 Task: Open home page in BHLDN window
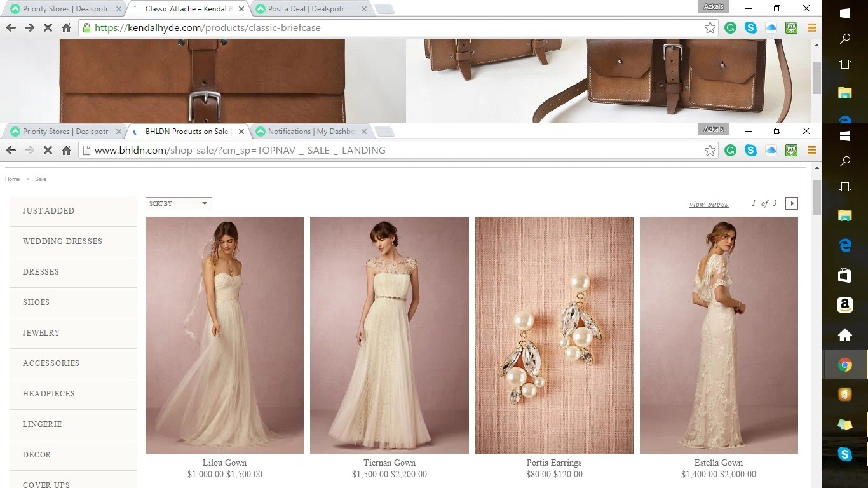click(66, 150)
